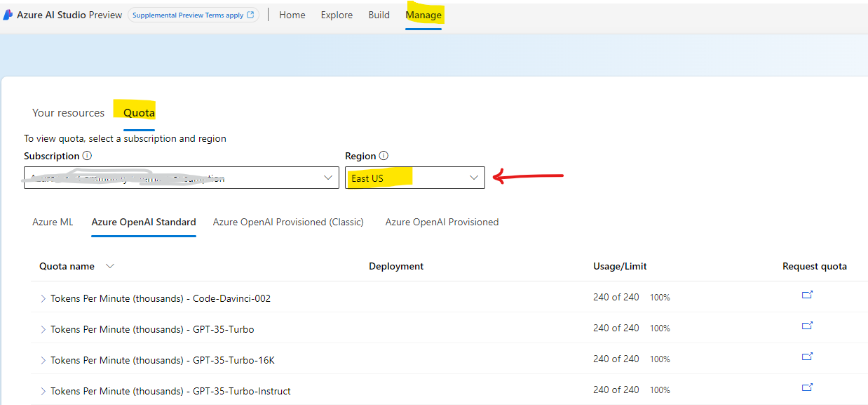
Task: Click the Request quota column header
Action: click(x=815, y=266)
